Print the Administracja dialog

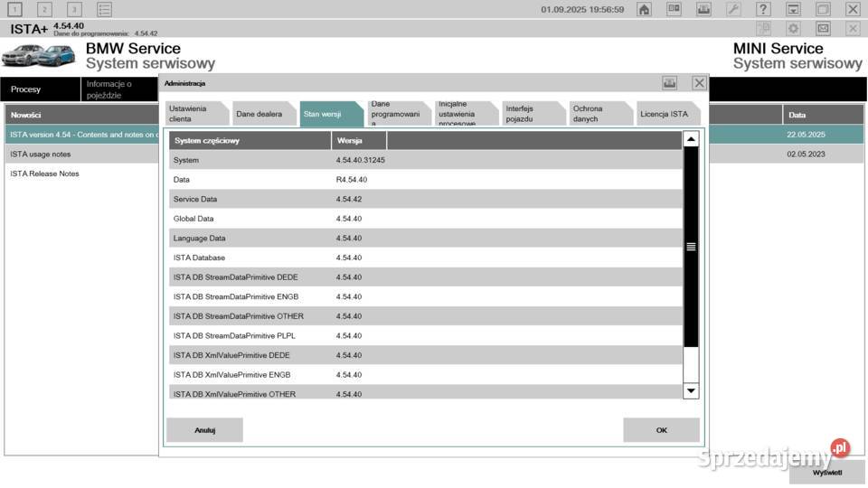(x=670, y=83)
